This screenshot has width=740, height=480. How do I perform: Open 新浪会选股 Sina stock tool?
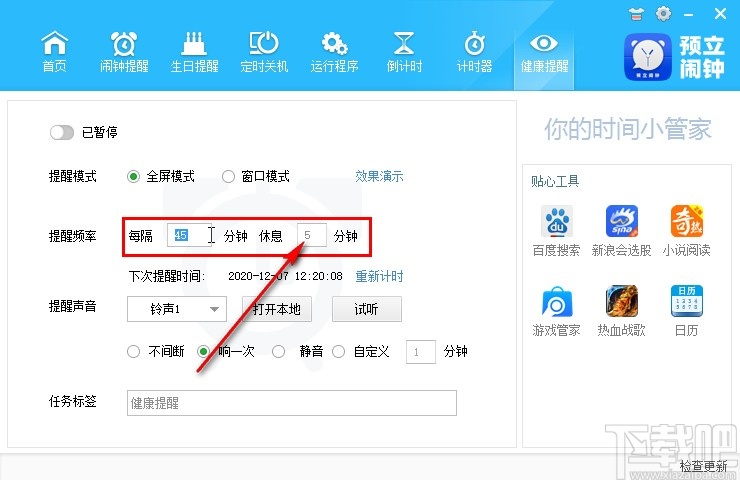pyautogui.click(x=622, y=231)
